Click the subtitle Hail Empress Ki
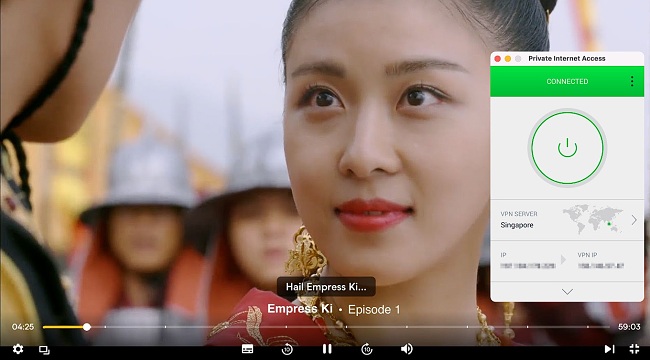The image size is (650, 360). (326, 287)
